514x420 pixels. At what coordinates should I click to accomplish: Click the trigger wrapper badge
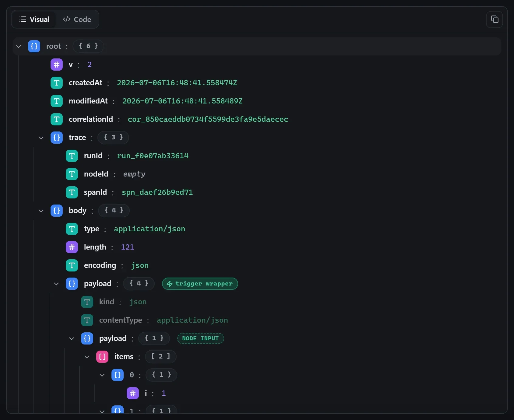coord(200,284)
